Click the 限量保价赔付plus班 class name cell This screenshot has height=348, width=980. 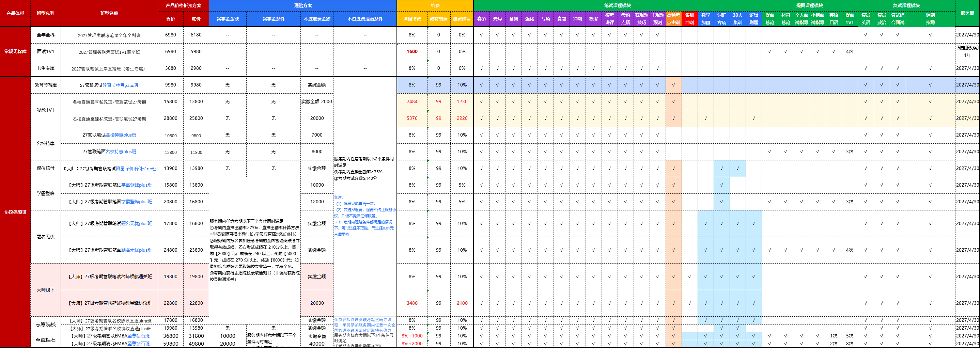(109, 169)
